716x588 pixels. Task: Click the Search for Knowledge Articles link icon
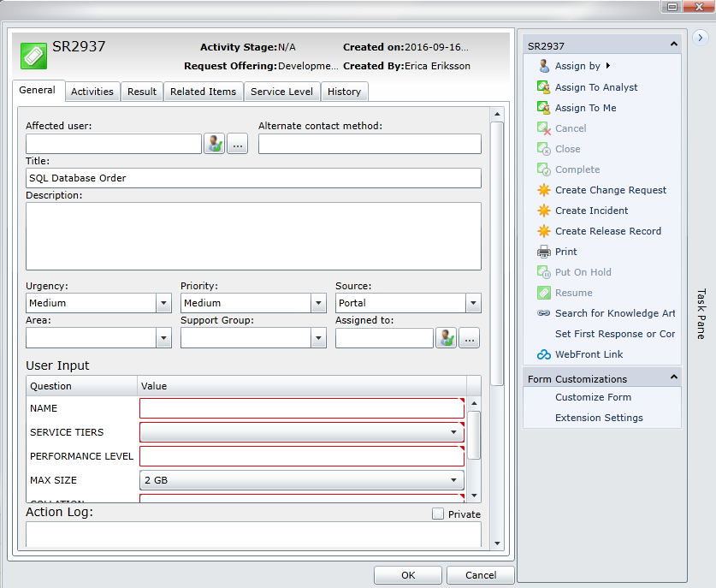pyautogui.click(x=544, y=313)
